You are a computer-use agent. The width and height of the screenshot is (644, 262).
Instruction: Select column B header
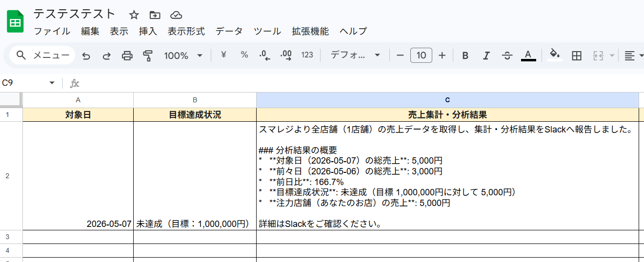pyautogui.click(x=195, y=100)
